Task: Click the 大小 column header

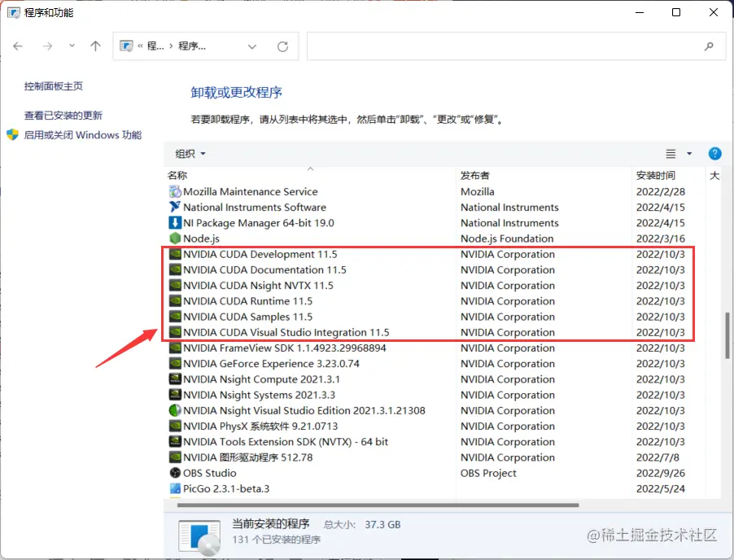Action: (x=714, y=176)
